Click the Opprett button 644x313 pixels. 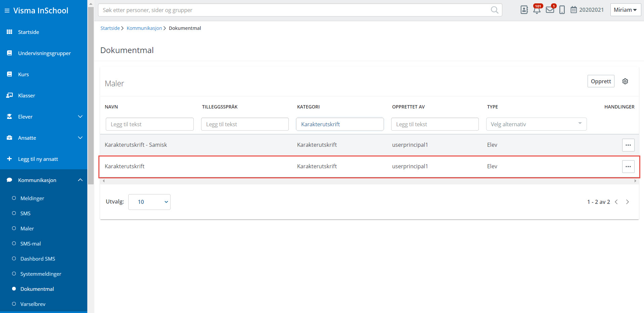pos(600,81)
